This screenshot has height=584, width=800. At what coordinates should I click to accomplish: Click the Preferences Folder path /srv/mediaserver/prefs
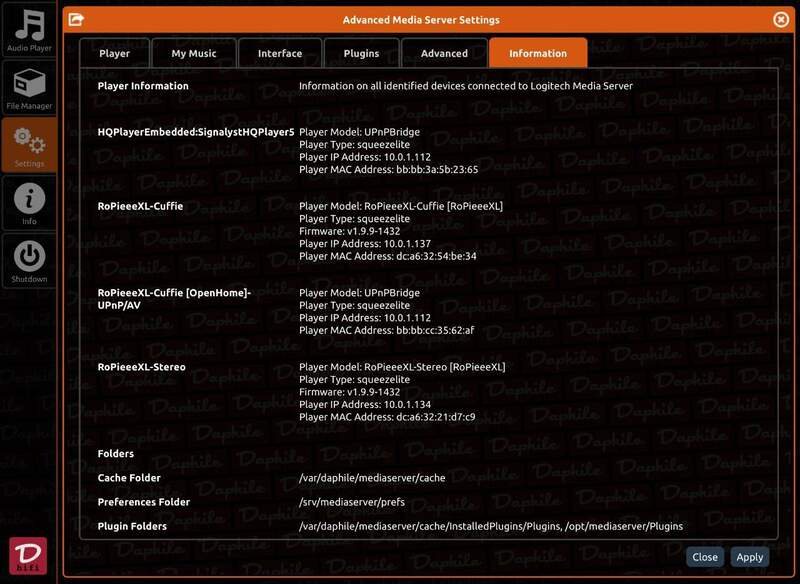[x=352, y=502]
